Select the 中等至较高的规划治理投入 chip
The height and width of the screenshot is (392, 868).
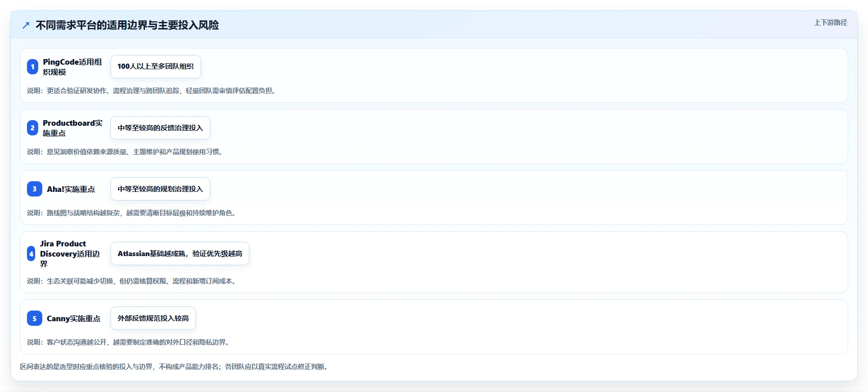coord(160,189)
